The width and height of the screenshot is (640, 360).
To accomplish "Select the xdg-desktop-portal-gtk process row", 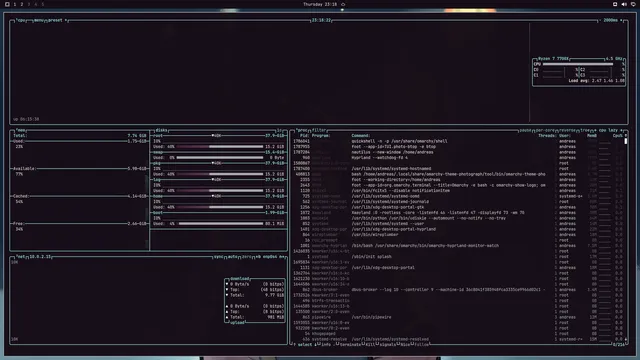I will (457, 207).
